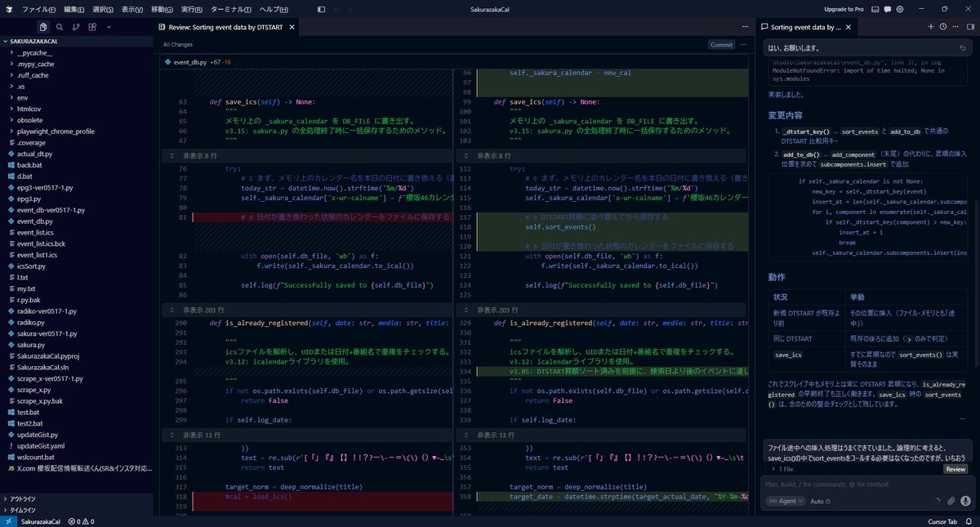Close the Sorting event data chat tab
The height and width of the screenshot is (527, 980).
pos(848,27)
